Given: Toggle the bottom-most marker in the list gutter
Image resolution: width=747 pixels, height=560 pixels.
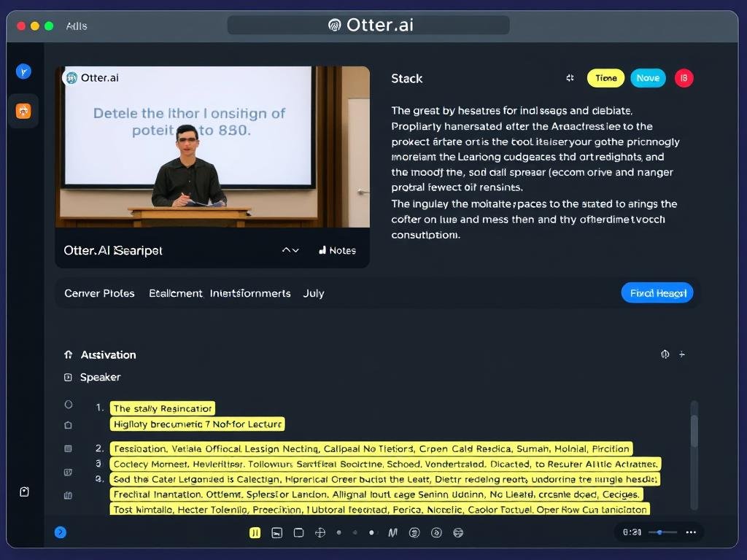Looking at the screenshot, I should 68,495.
